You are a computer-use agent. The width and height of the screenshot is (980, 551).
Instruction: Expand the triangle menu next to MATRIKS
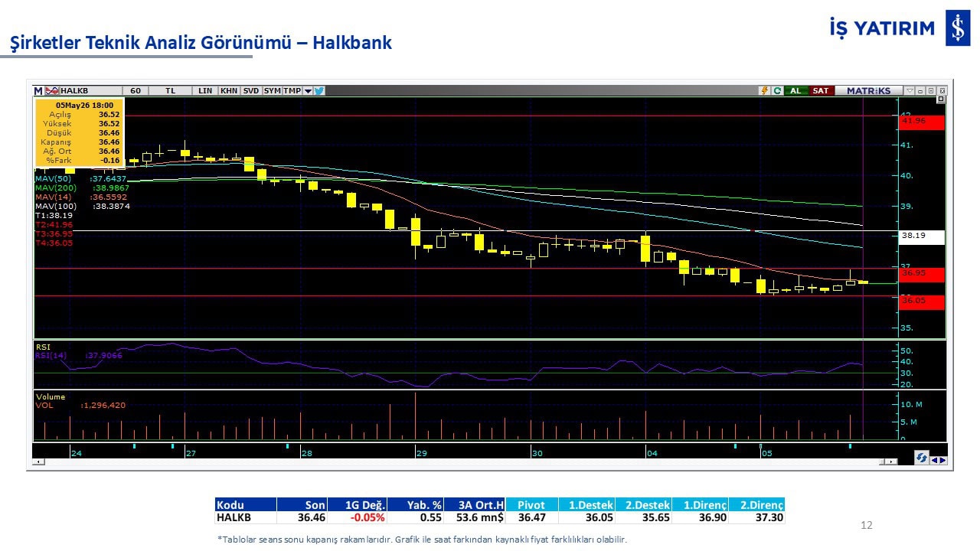click(910, 90)
